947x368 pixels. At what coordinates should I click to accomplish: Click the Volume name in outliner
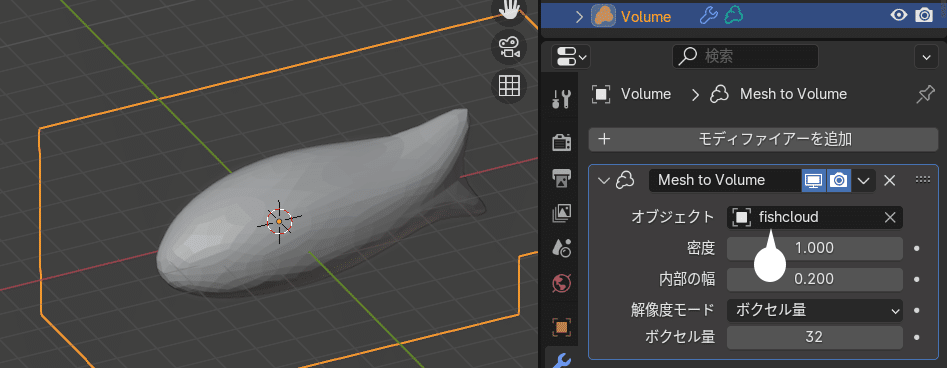[646, 16]
